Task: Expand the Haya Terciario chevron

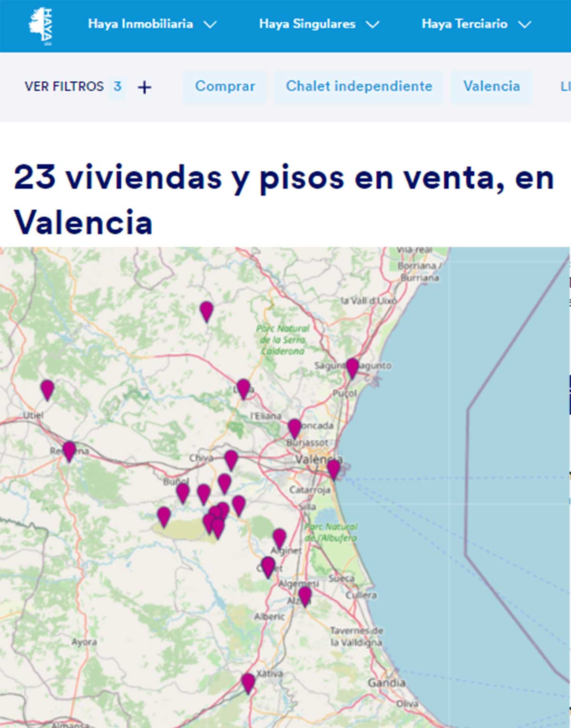Action: (x=524, y=24)
